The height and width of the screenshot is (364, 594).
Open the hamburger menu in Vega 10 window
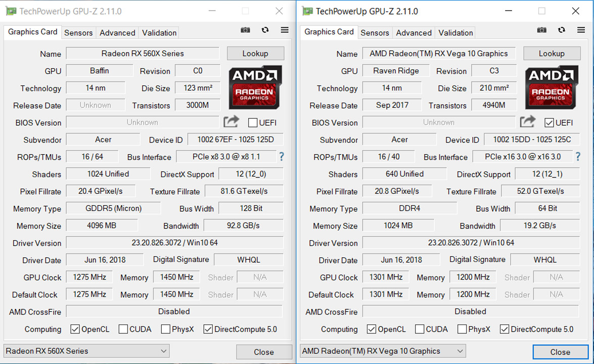[581, 30]
